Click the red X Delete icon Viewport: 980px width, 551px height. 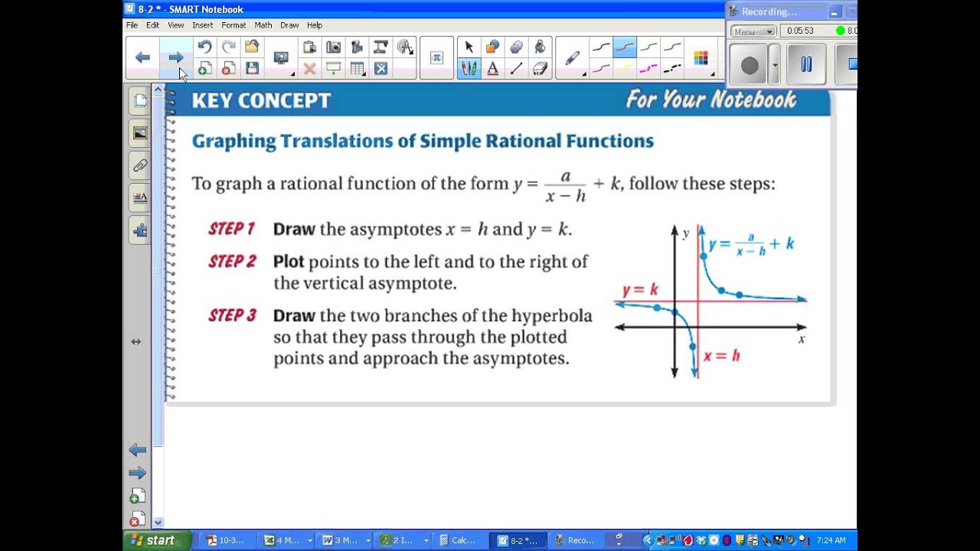[x=309, y=69]
